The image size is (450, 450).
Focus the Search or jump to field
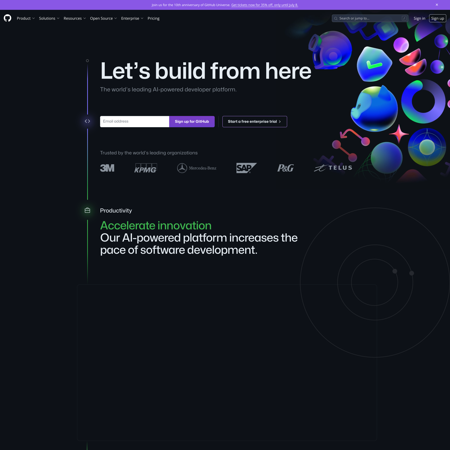coord(370,18)
